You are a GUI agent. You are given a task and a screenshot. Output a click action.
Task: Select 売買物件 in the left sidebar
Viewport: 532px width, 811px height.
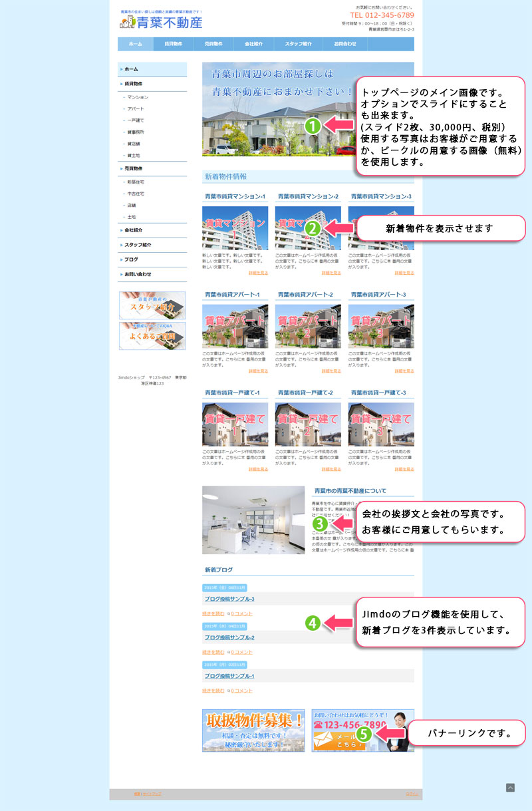pos(152,169)
